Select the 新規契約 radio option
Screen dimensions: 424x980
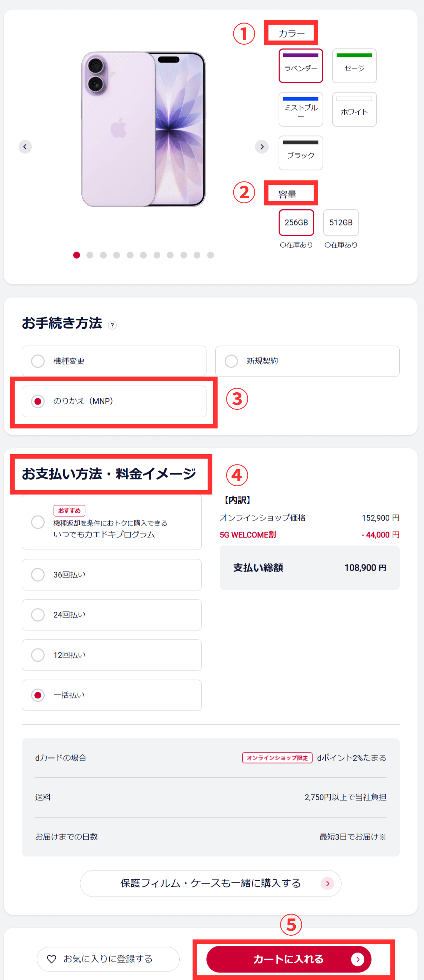click(x=231, y=361)
